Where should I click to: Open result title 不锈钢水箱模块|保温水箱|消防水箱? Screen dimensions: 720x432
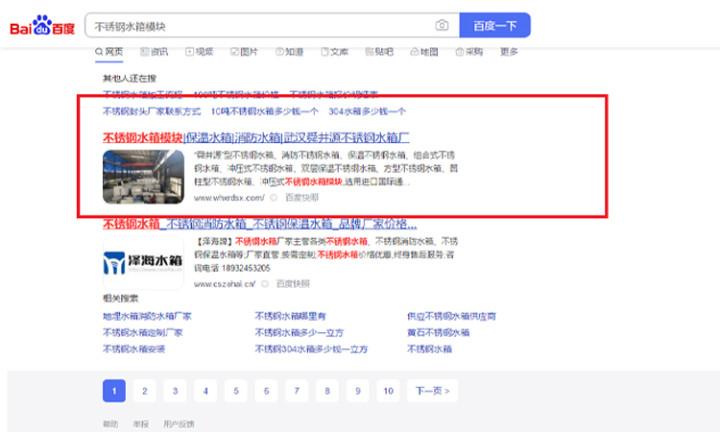pyautogui.click(x=256, y=137)
